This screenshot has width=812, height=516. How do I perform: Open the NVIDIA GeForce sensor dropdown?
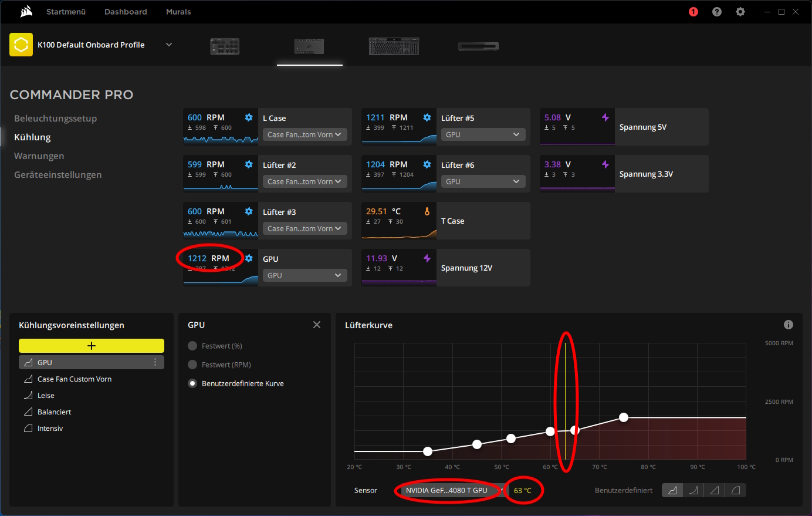pos(452,490)
